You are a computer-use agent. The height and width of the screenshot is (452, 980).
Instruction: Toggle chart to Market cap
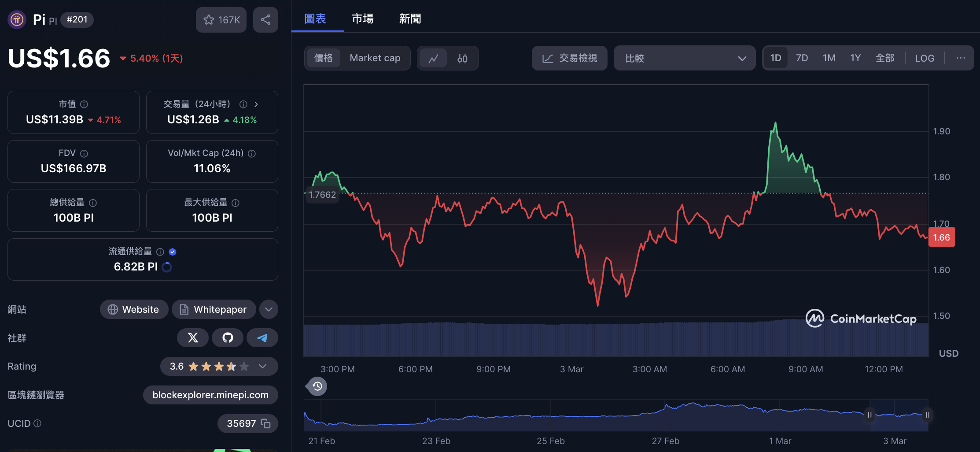(375, 58)
